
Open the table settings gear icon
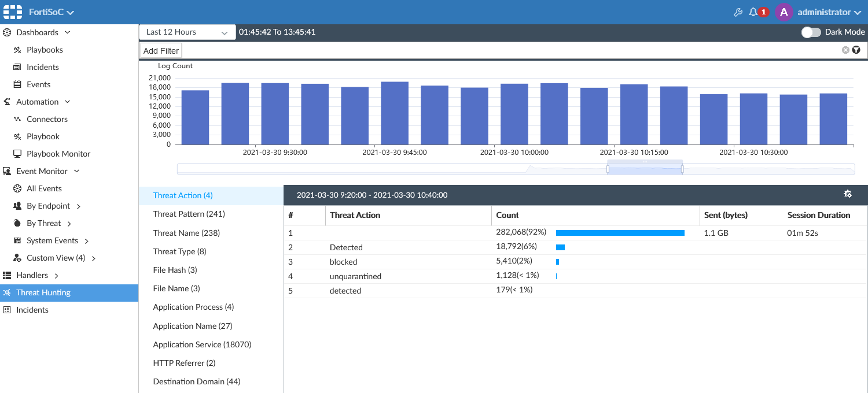point(848,194)
